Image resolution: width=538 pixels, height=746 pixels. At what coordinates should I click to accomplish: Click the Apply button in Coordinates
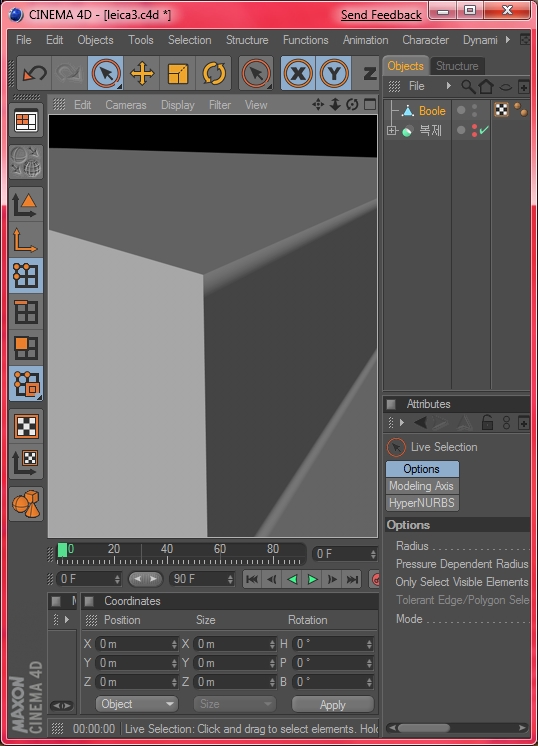(333, 704)
